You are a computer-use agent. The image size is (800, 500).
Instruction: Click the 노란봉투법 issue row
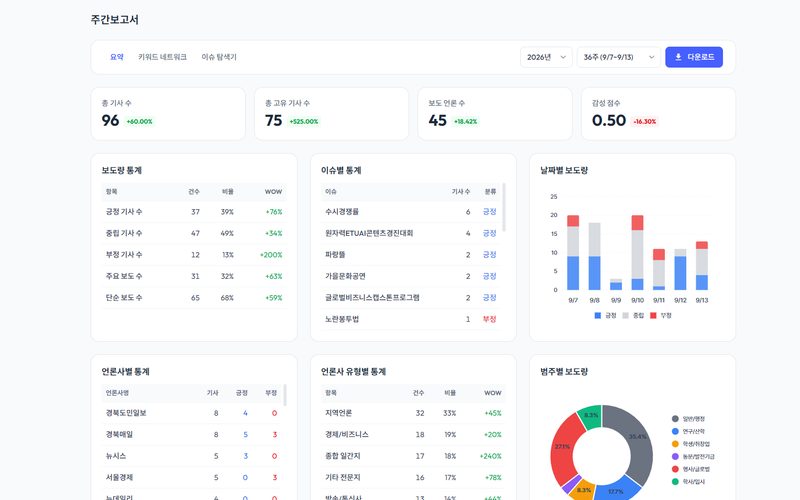pyautogui.click(x=411, y=319)
